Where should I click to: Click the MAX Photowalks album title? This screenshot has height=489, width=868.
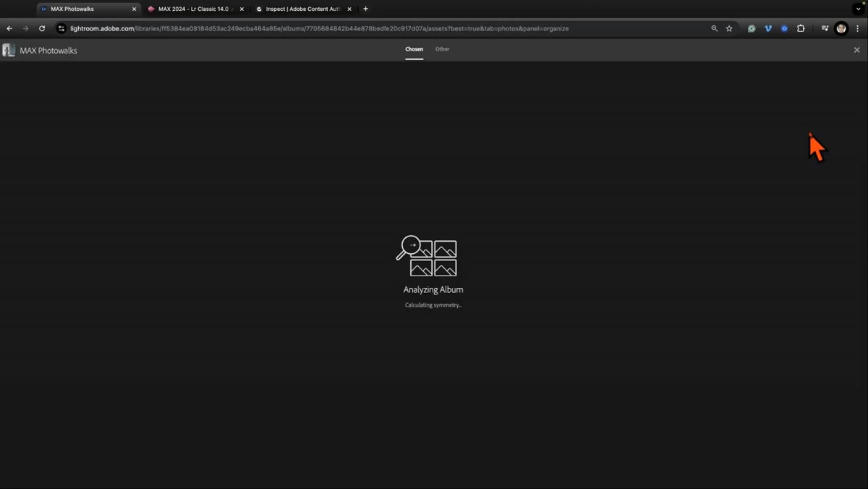click(48, 51)
